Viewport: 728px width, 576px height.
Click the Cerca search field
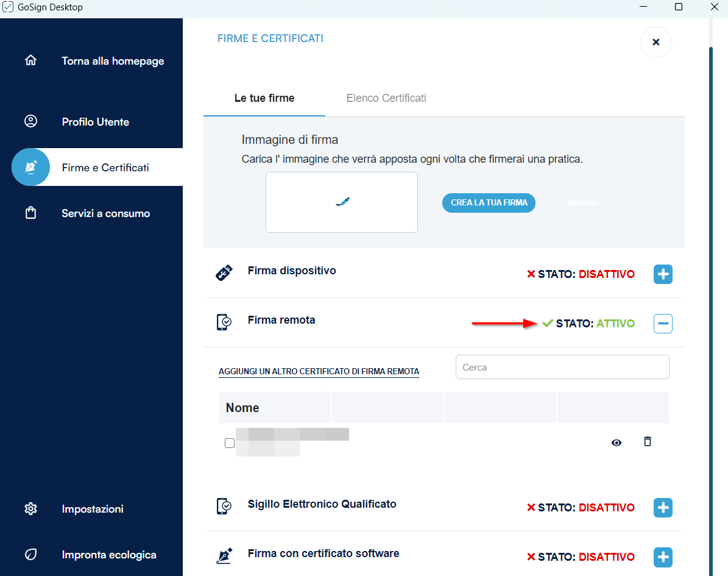point(562,367)
